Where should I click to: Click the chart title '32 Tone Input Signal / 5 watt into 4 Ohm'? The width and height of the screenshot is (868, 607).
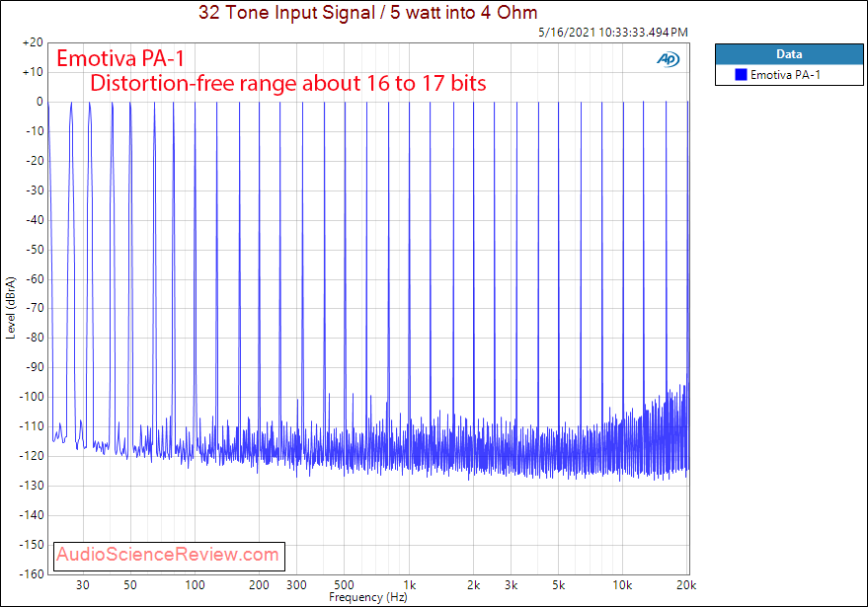click(368, 12)
